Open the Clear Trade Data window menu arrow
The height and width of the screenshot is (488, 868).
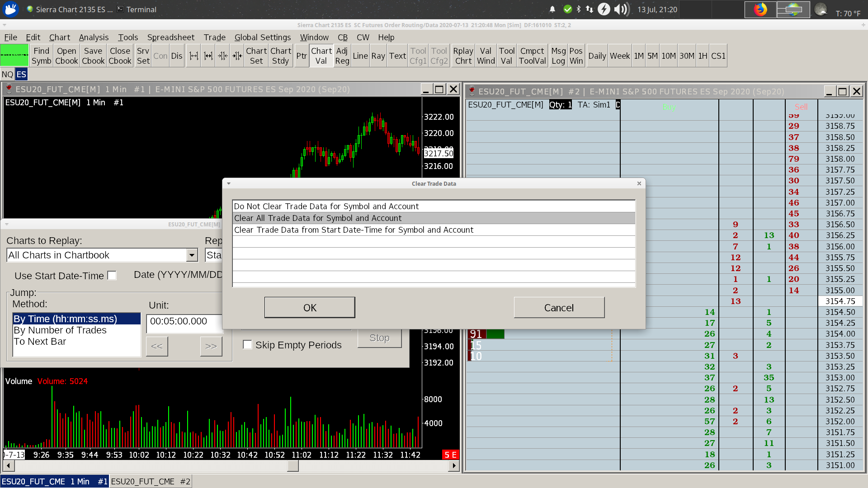[229, 183]
